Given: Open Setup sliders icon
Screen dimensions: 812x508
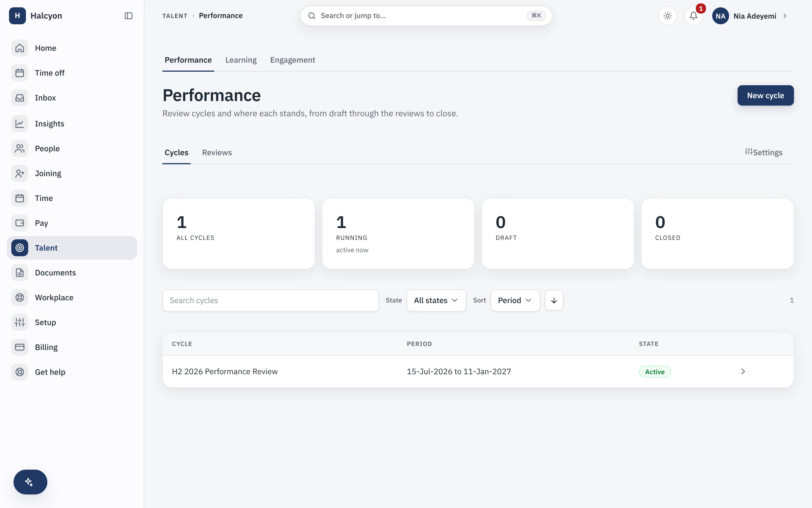Looking at the screenshot, I should (x=20, y=323).
